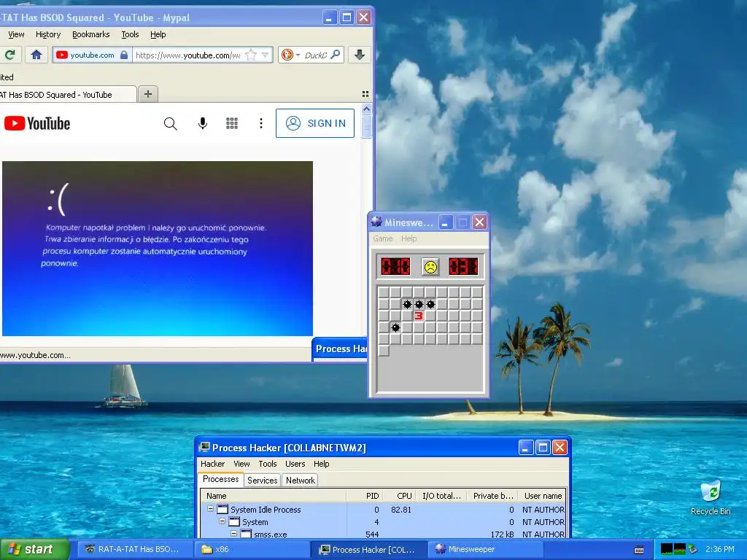This screenshot has width=747, height=560.
Task: Open the Help menu in Minesweeper
Action: point(409,238)
